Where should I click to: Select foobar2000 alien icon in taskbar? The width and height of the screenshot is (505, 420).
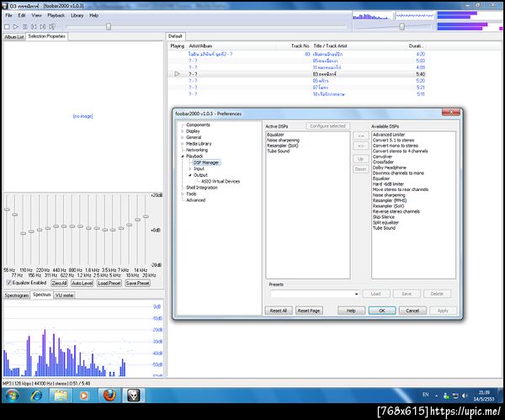click(133, 396)
